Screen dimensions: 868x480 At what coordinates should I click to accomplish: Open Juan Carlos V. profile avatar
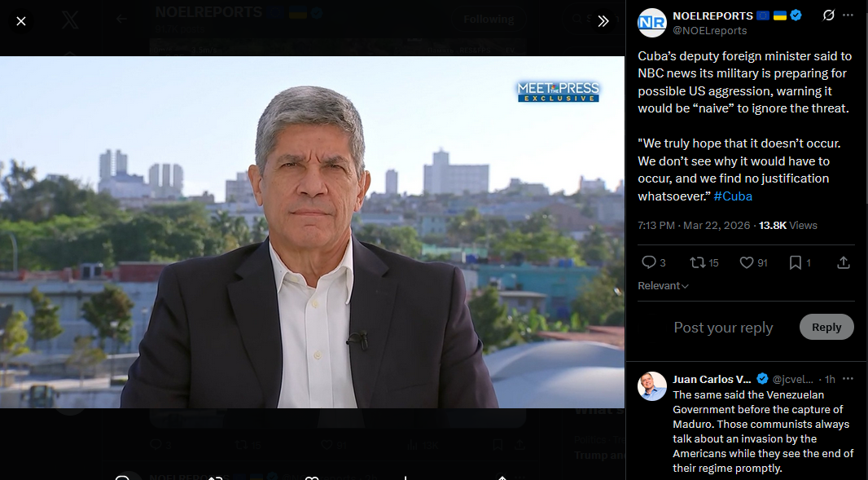coord(652,386)
